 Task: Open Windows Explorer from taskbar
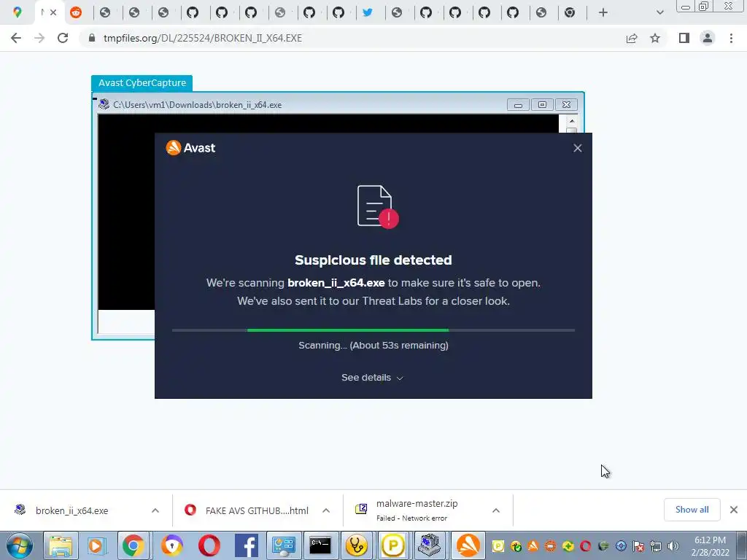click(61, 545)
